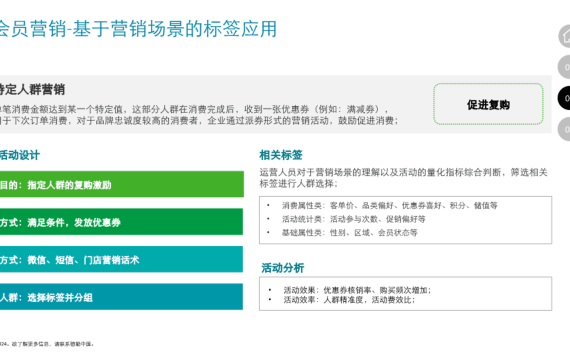This screenshot has width=570, height=360.
Task: Click the 活动统计类 bullet line
Action: tap(353, 219)
